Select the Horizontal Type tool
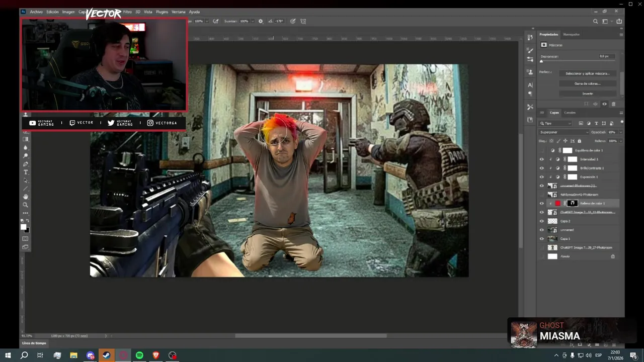This screenshot has height=362, width=644. pos(26,172)
